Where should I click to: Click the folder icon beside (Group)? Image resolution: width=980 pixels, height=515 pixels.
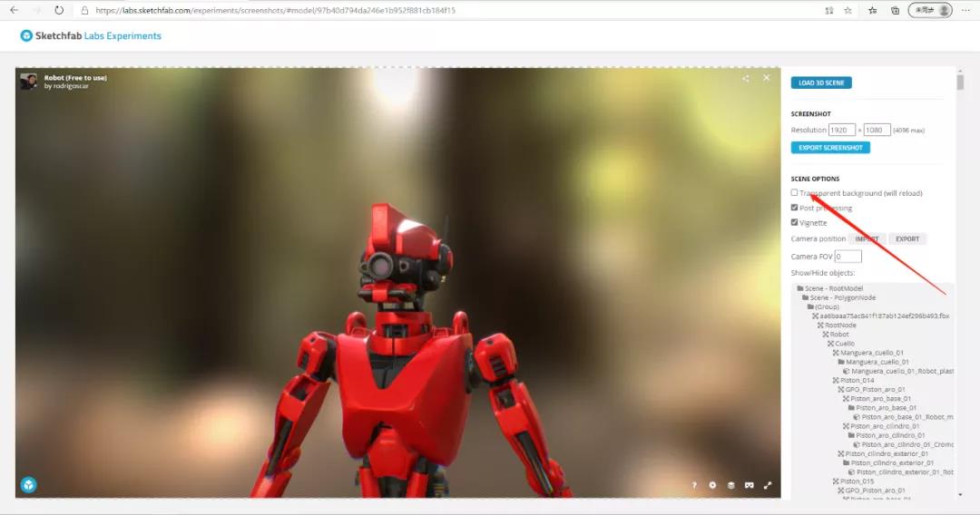pos(810,306)
